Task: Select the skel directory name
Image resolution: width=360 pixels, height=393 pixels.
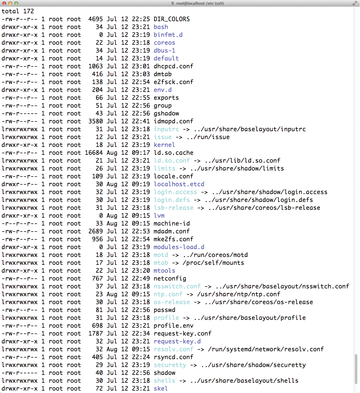Action: click(161, 389)
